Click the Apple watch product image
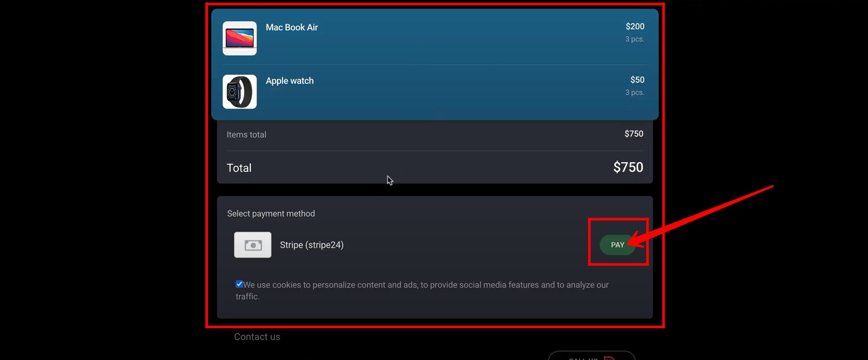 (x=240, y=92)
